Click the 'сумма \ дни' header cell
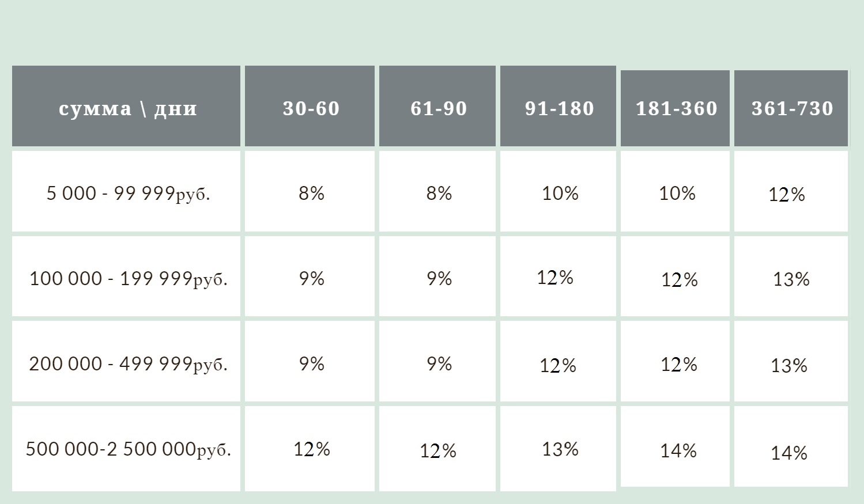This screenshot has width=864, height=504. tap(126, 106)
